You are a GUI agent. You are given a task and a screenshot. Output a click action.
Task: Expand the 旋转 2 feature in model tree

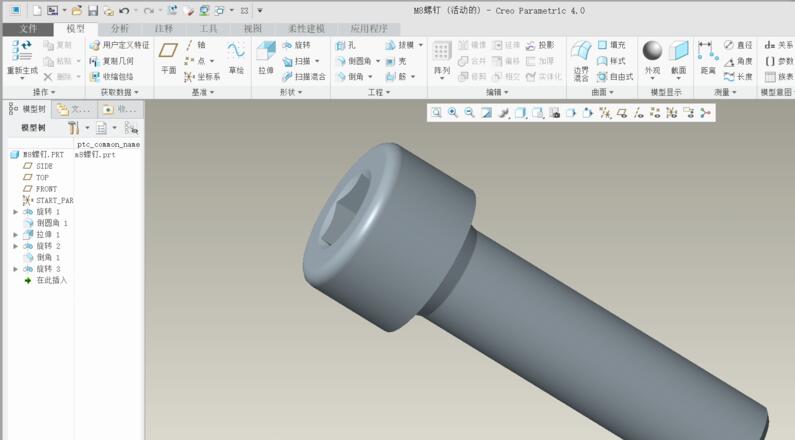click(15, 246)
